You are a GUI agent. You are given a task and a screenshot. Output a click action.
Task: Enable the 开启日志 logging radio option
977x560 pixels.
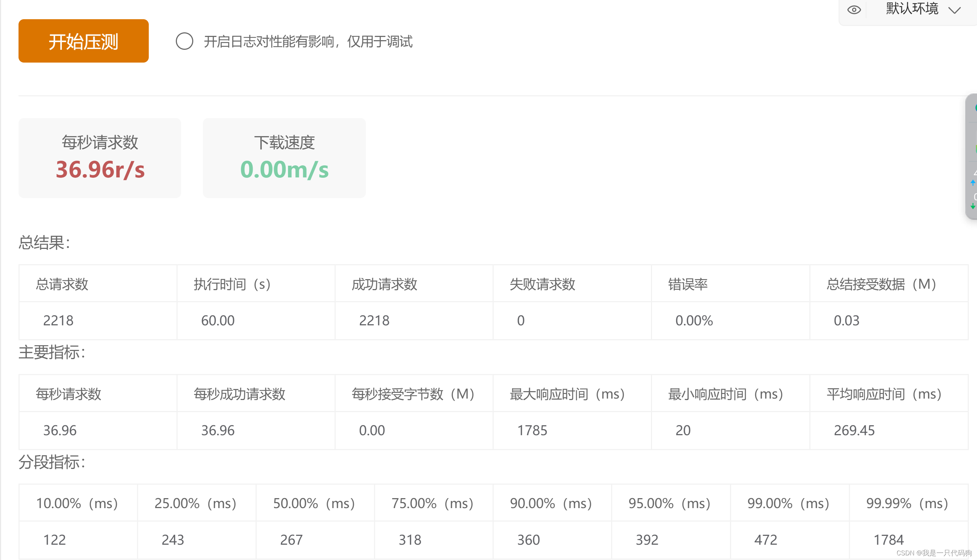point(184,41)
